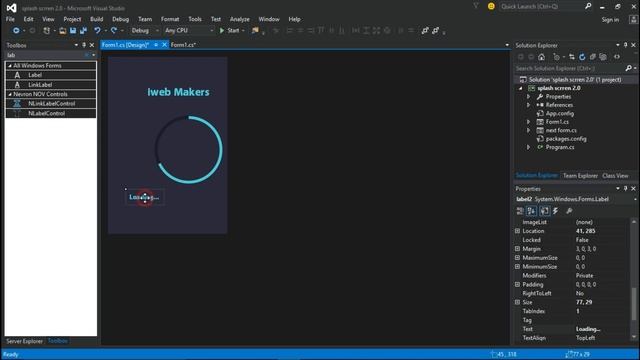Screen dimensions: 640x360
Task: Click the feedback smiley face icon
Action: pyautogui.click(x=491, y=7)
